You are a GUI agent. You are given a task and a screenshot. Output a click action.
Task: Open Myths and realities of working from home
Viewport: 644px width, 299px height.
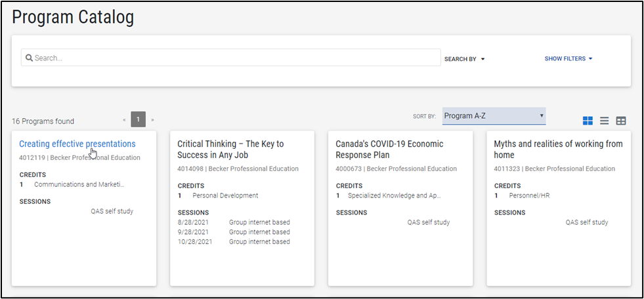558,149
